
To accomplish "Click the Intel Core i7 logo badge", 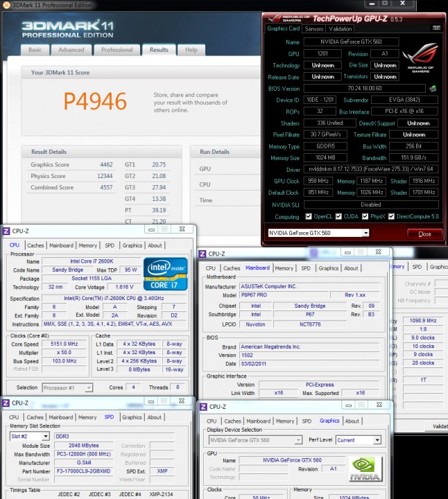I will (x=165, y=274).
